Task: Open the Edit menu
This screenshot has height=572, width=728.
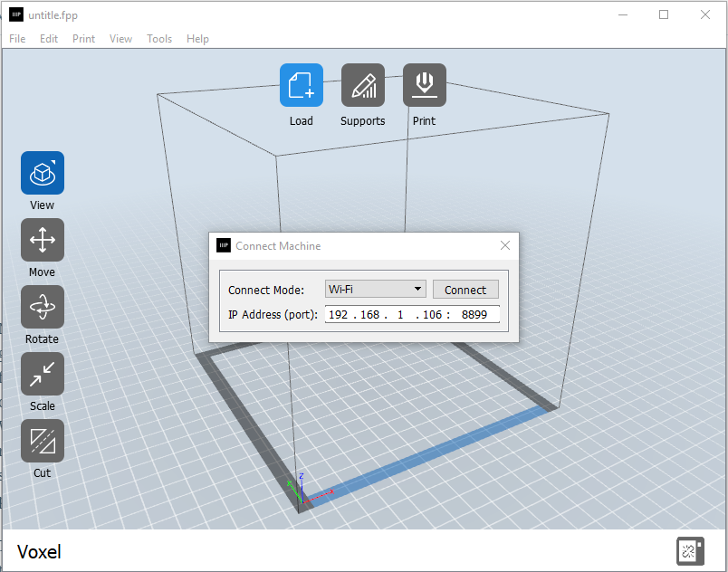Action: [49, 39]
